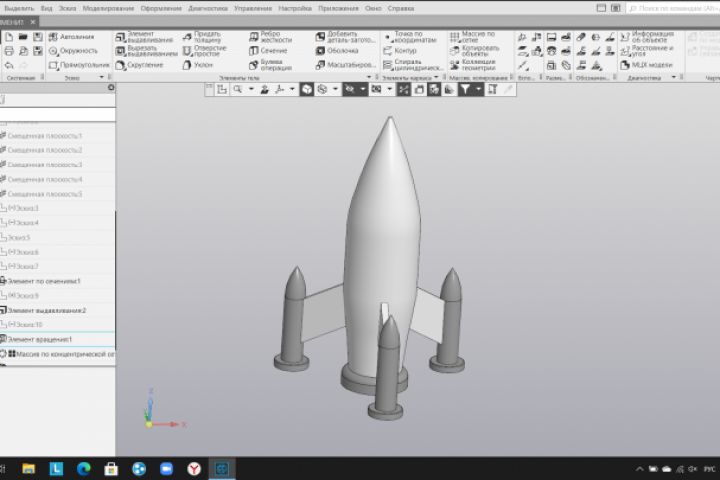Open the Эскиз menu
The width and height of the screenshot is (720, 480).
point(67,8)
